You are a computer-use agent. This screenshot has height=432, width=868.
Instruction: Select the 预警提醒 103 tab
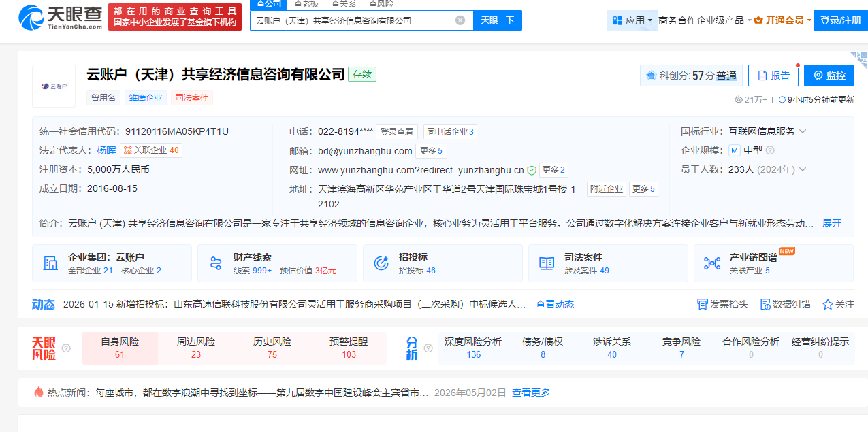tap(349, 348)
